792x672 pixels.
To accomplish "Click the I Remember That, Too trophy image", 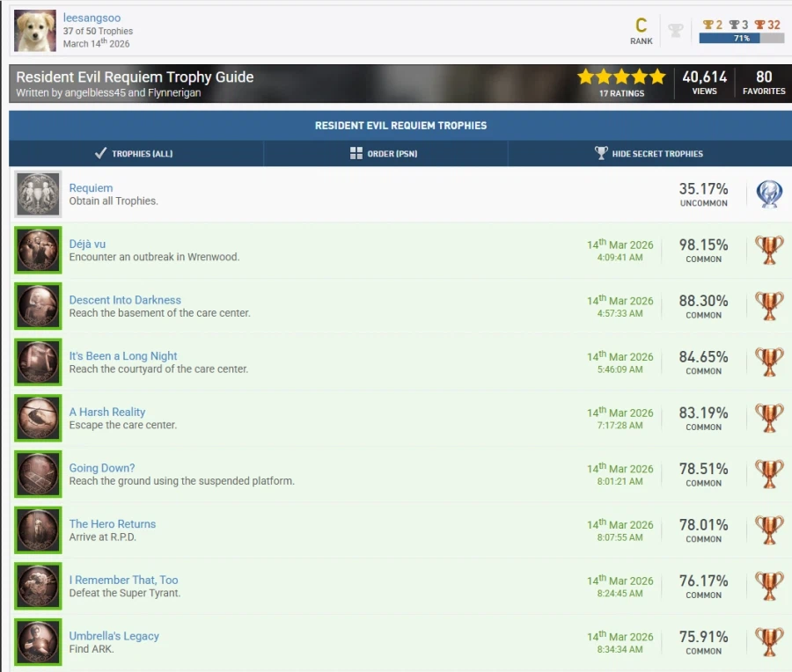I will [39, 587].
